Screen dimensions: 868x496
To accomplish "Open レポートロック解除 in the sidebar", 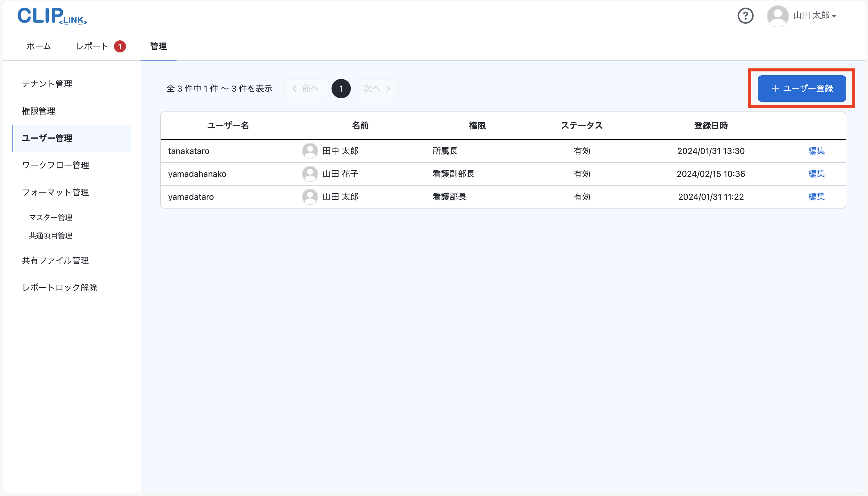I will tap(60, 287).
